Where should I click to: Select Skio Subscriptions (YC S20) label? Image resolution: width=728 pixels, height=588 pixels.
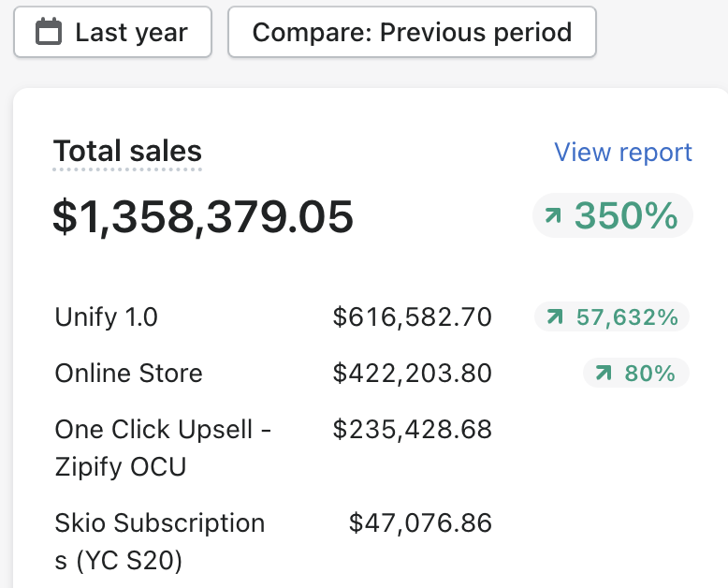160,541
